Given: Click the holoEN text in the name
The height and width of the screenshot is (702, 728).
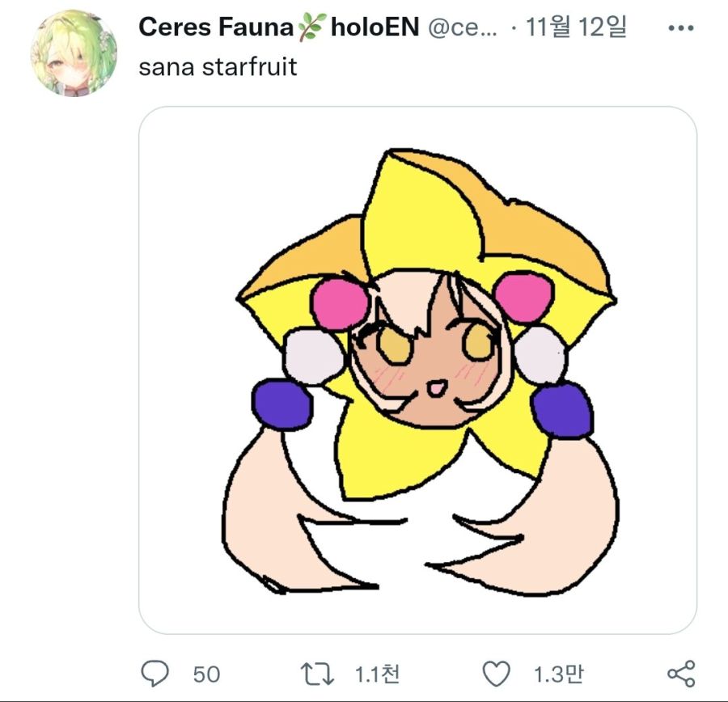Looking at the screenshot, I should pyautogui.click(x=375, y=27).
